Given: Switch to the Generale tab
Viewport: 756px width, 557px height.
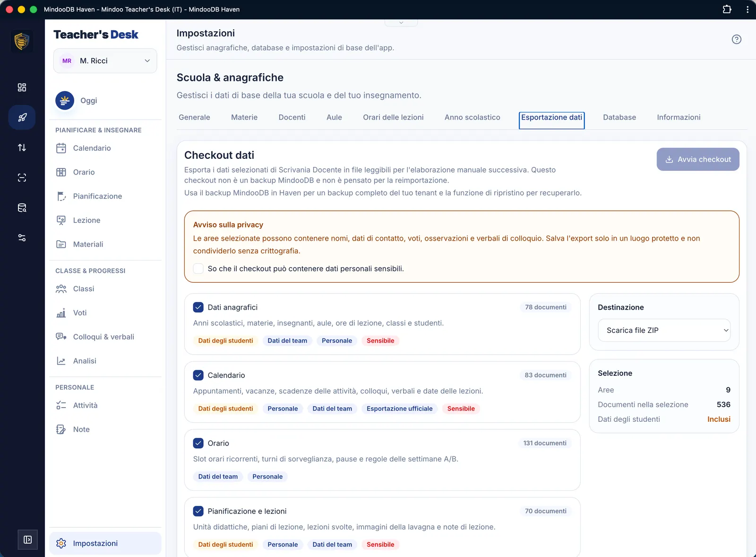Looking at the screenshot, I should point(194,117).
